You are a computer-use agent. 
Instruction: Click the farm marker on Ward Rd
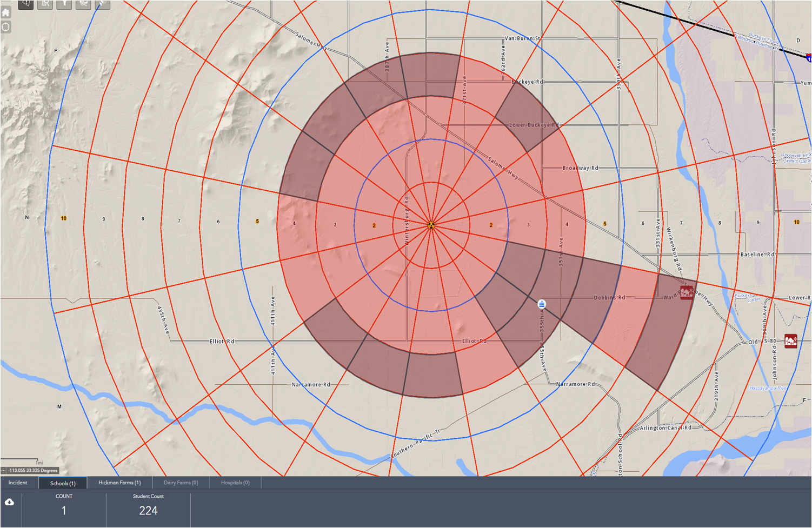[687, 293]
